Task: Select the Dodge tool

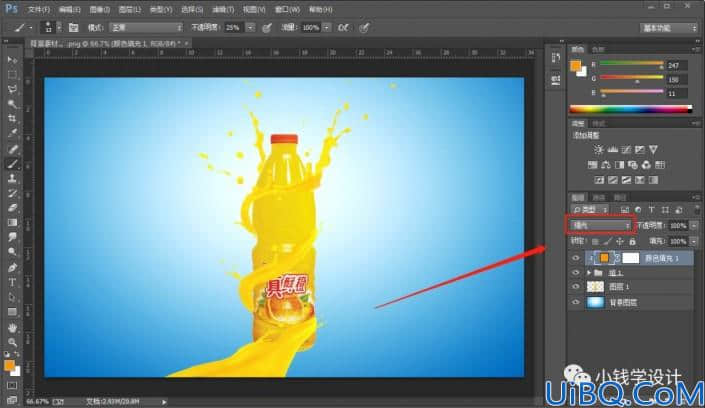Action: [12, 252]
